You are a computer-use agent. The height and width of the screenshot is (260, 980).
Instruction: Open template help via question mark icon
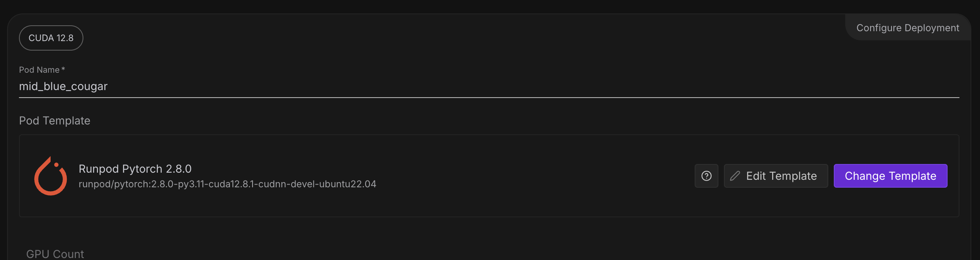(706, 176)
